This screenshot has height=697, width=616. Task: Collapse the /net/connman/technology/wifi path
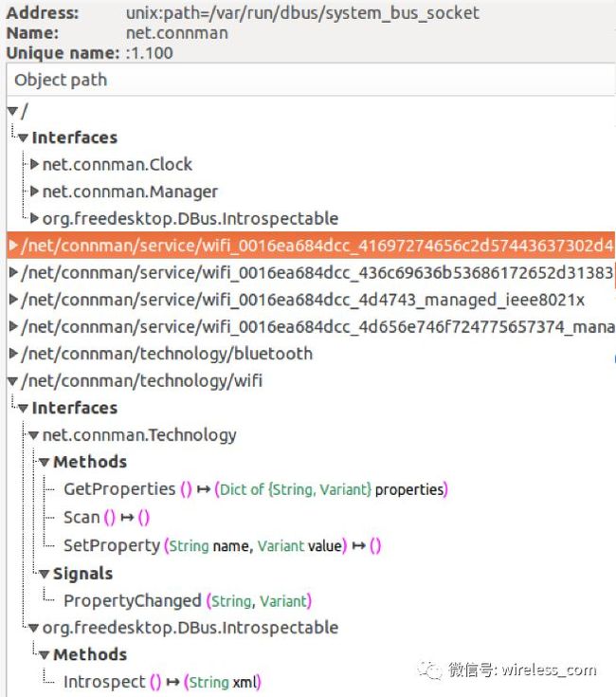click(13, 381)
